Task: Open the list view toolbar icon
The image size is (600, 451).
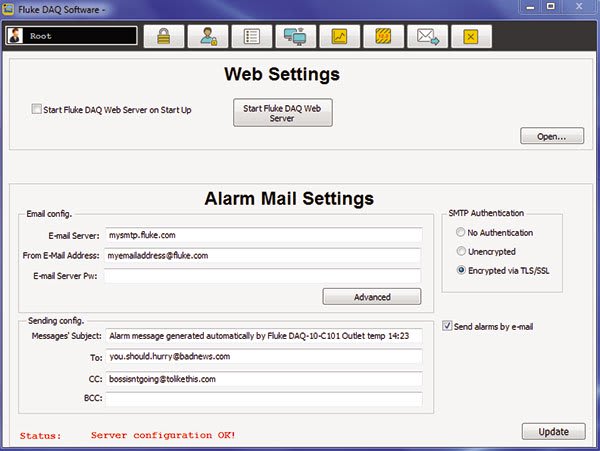Action: 252,37
